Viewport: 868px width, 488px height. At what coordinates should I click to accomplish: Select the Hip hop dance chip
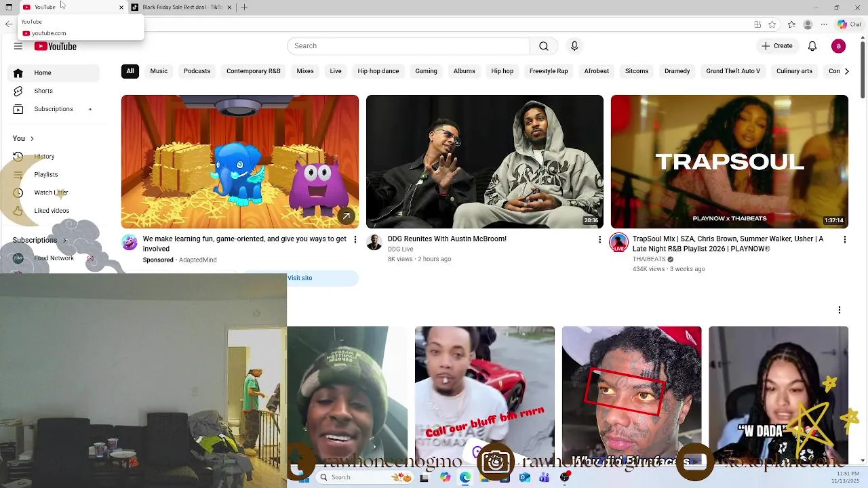[x=378, y=71]
